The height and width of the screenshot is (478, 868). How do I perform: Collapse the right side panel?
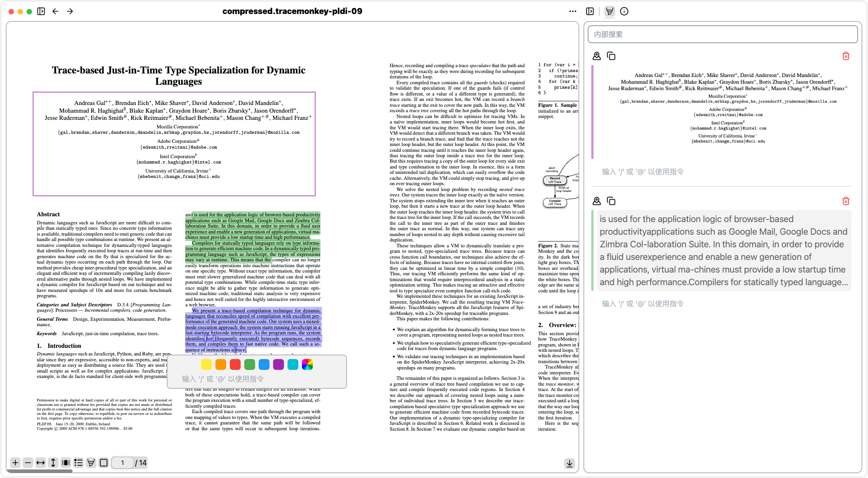click(x=590, y=11)
